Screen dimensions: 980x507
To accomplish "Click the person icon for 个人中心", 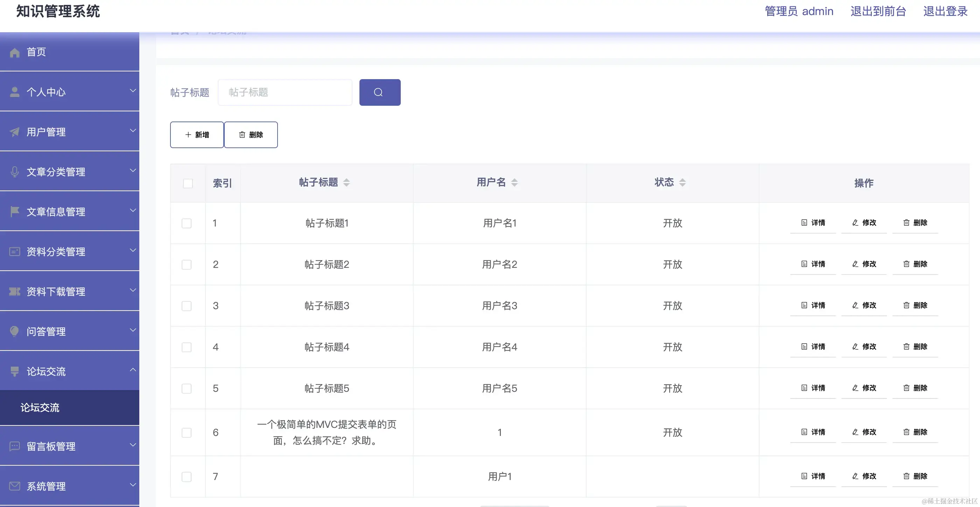I will [x=14, y=92].
